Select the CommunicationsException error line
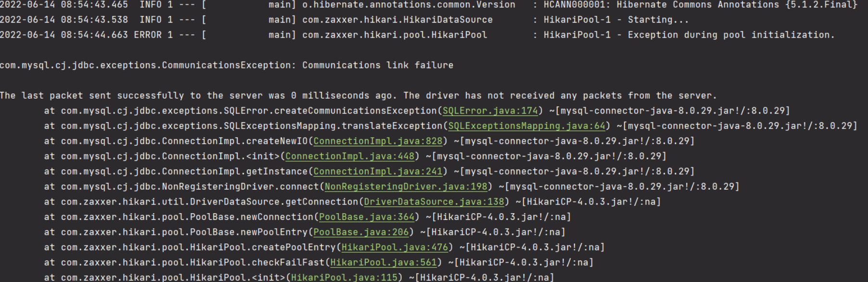This screenshot has height=282, width=868. coord(227,65)
